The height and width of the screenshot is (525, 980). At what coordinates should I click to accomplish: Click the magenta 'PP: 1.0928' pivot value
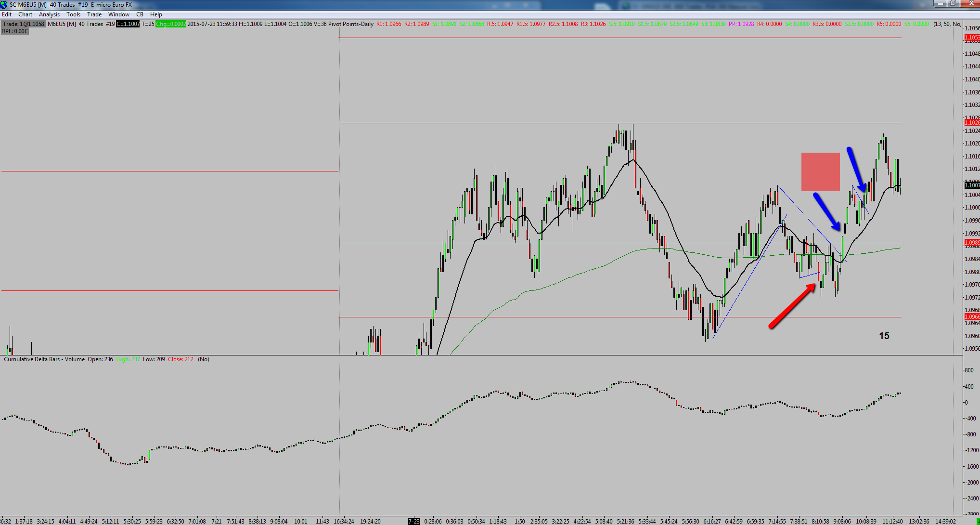[741, 24]
